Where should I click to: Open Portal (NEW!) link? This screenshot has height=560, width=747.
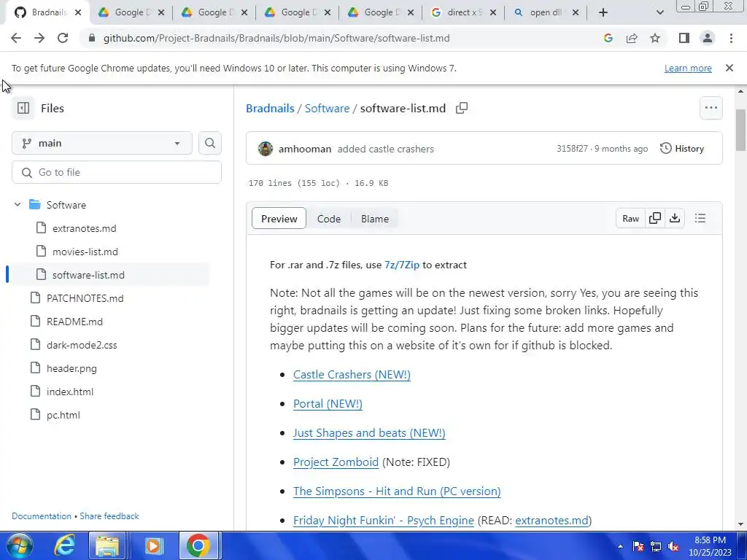pyautogui.click(x=328, y=403)
